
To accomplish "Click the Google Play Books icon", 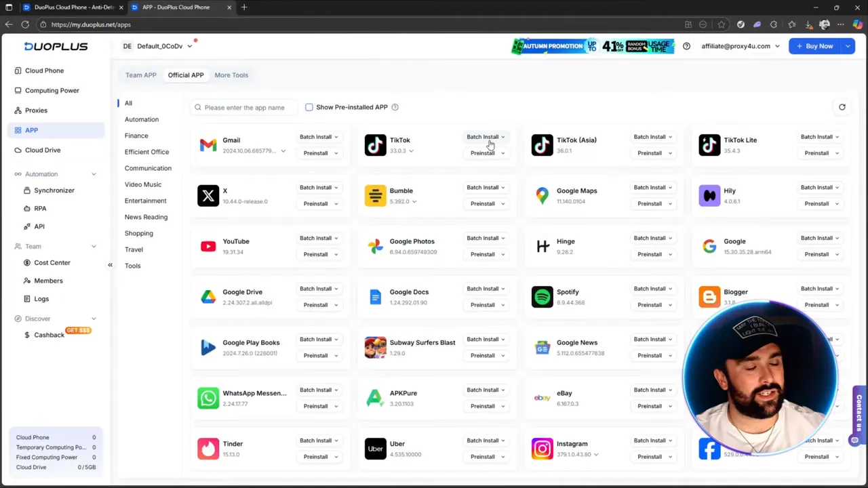I will (x=208, y=348).
